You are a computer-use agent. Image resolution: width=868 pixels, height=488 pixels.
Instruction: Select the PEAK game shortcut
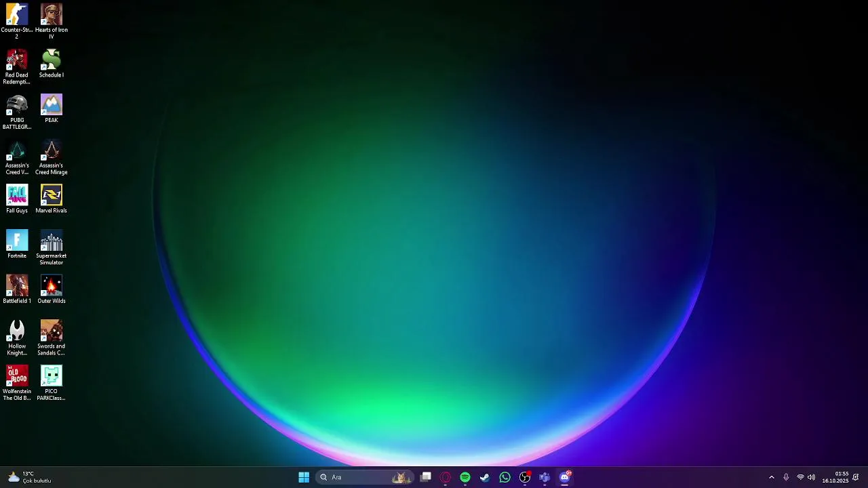point(52,108)
